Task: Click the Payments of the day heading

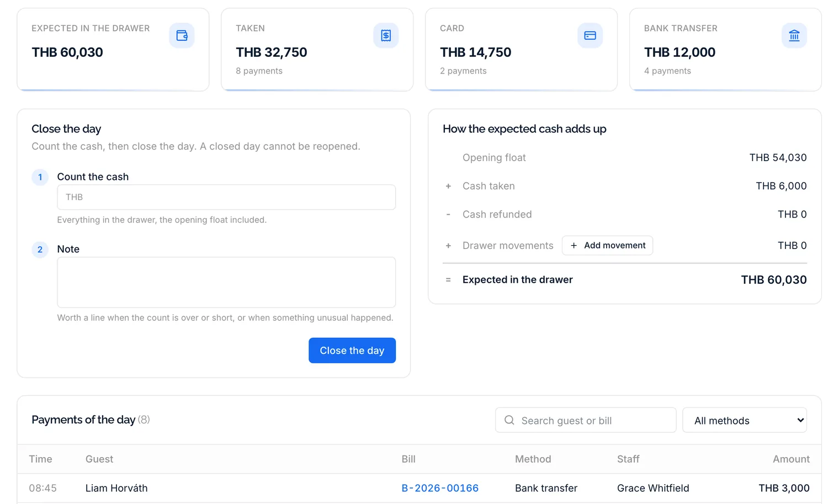Action: [x=83, y=420]
